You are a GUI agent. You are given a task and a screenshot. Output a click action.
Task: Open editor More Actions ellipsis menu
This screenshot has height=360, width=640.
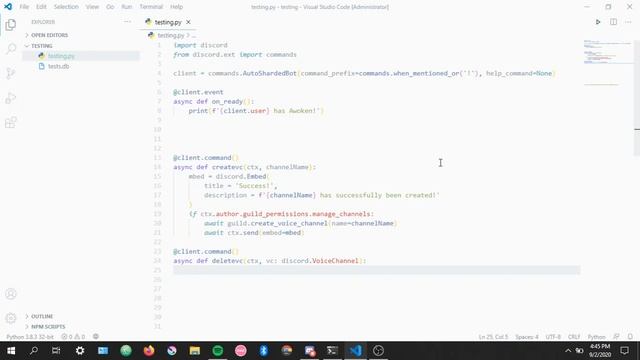tap(628, 22)
